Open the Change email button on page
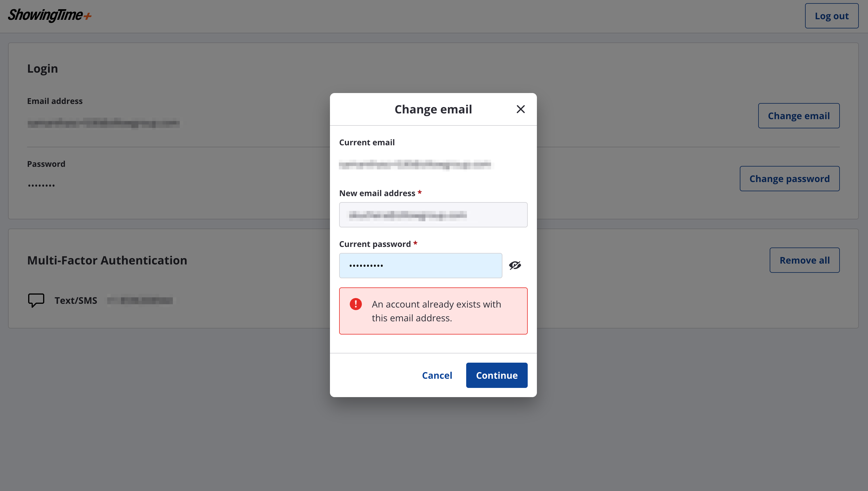Viewport: 868px width, 491px height. (798, 116)
